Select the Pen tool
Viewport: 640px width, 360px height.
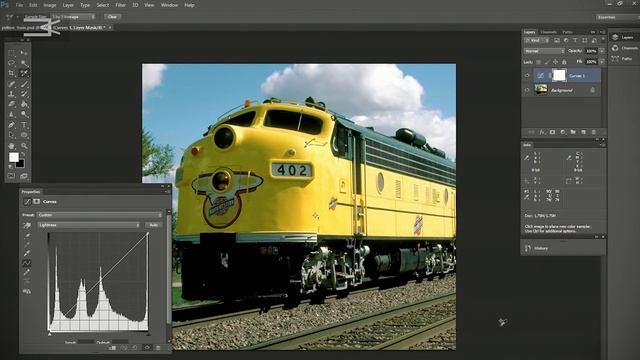pos(11,125)
